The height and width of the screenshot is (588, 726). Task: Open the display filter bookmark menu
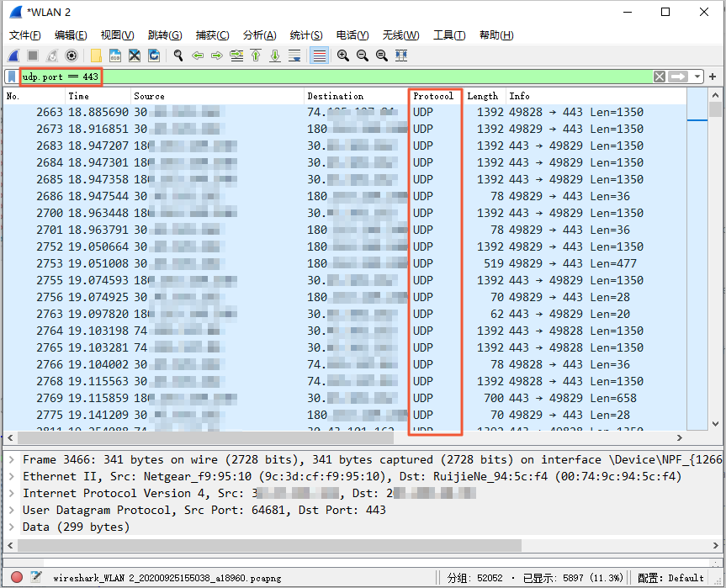pos(12,77)
